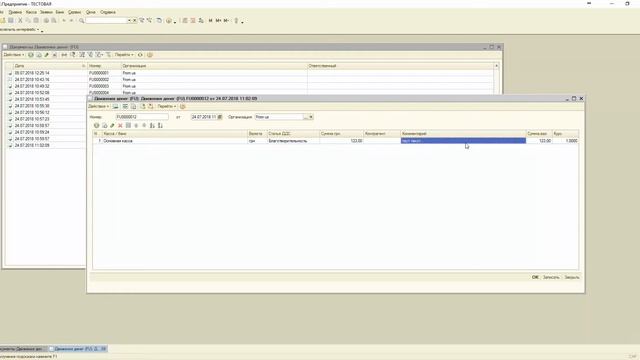Open the Банк menu
The image size is (640, 360).
[60, 12]
